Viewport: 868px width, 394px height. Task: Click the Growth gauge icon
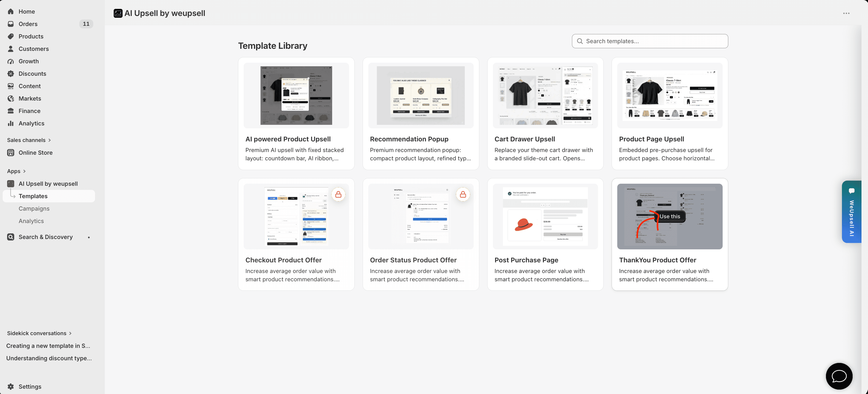coord(11,61)
